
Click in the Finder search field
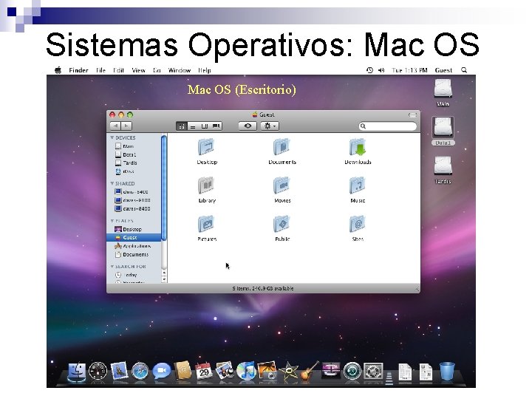387,126
